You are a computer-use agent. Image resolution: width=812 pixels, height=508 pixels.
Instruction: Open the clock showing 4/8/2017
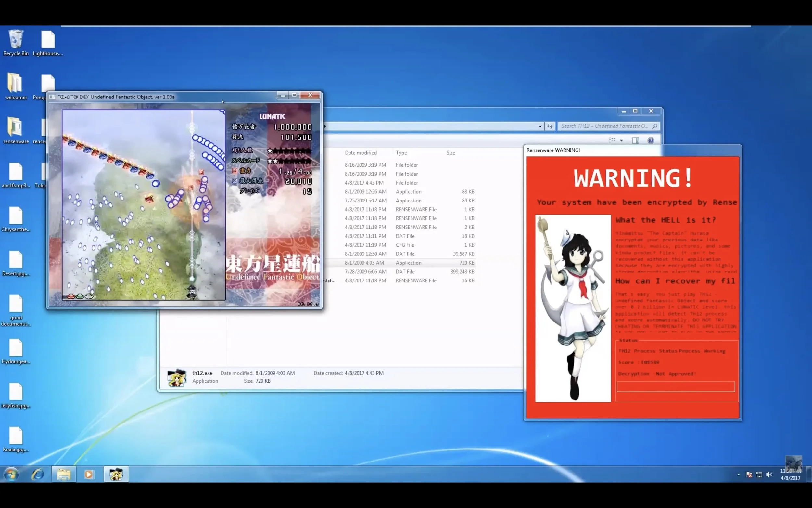pyautogui.click(x=790, y=475)
